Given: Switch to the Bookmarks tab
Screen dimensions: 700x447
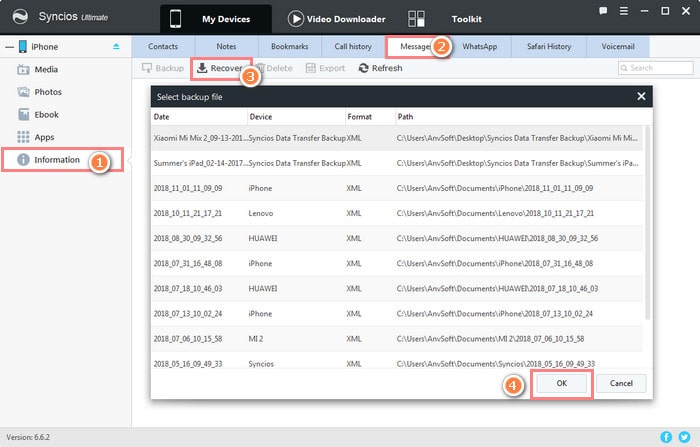Looking at the screenshot, I should point(289,46).
